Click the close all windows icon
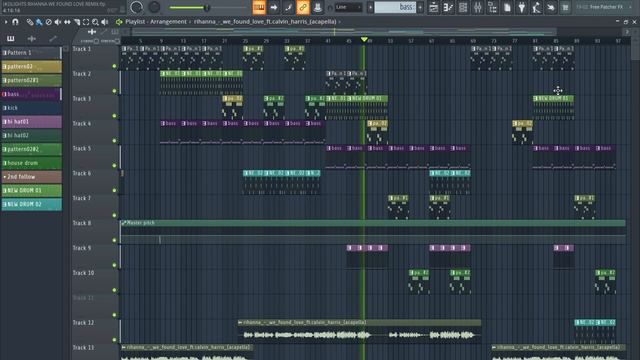Viewport: 640px width, 360px height. coord(551,7)
